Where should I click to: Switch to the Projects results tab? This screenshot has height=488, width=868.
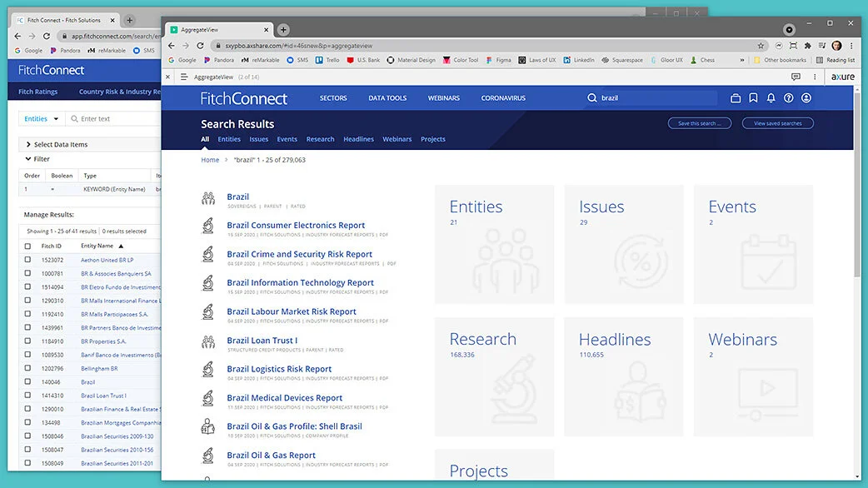(x=433, y=139)
